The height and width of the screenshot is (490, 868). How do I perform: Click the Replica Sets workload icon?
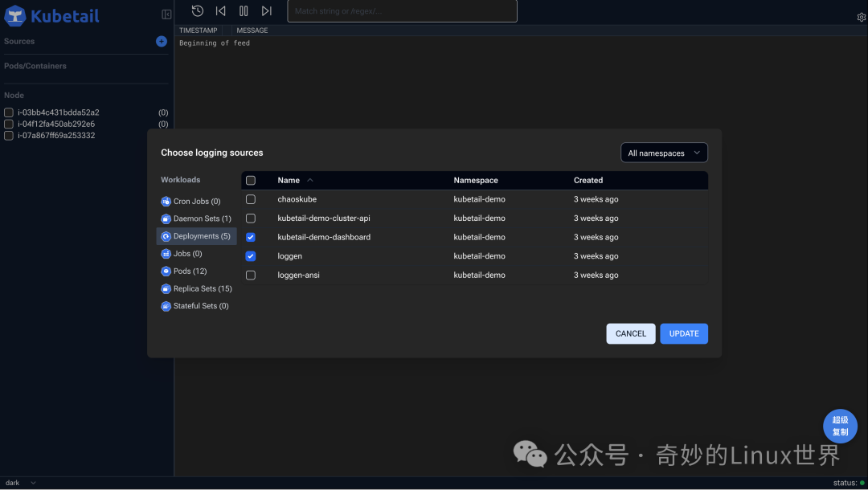(166, 288)
